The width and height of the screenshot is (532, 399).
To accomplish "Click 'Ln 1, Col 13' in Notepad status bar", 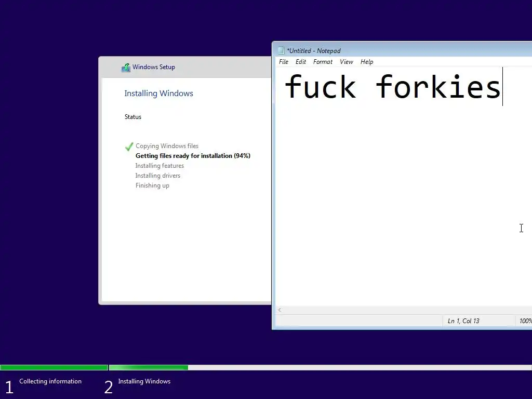I will [x=463, y=321].
